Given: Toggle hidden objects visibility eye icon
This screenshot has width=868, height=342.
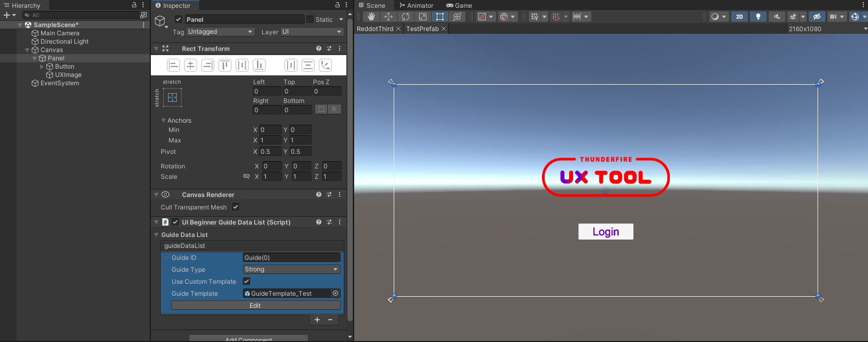Looking at the screenshot, I should (x=817, y=17).
